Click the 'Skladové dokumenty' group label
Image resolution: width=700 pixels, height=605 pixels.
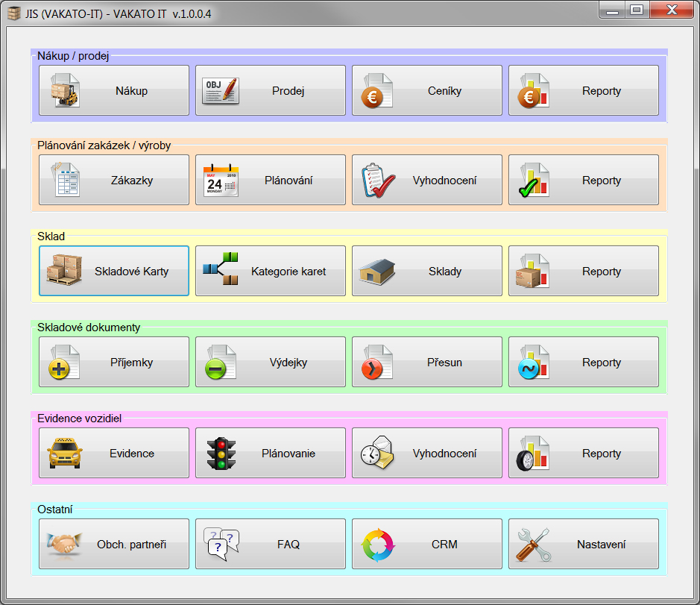(89, 327)
